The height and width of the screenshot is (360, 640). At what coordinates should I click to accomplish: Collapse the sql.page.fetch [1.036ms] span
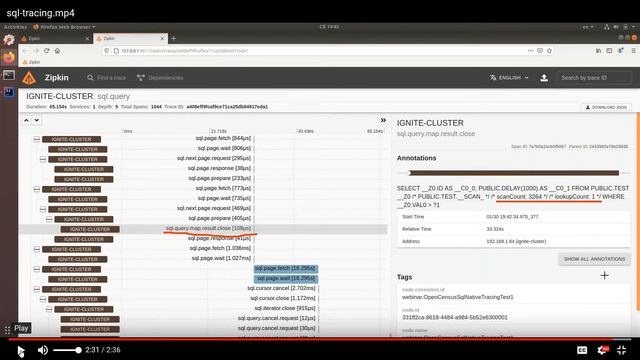click(x=37, y=249)
